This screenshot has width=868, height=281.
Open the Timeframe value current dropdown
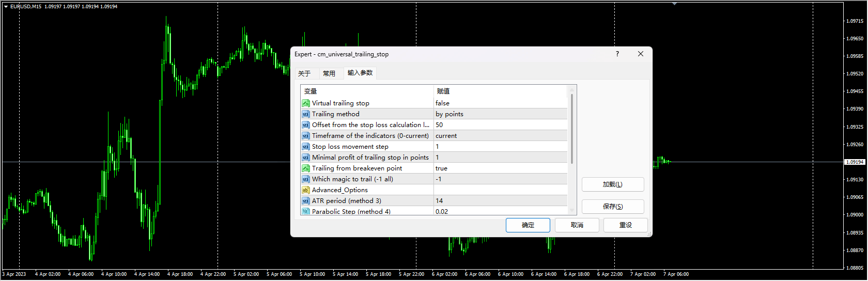501,136
